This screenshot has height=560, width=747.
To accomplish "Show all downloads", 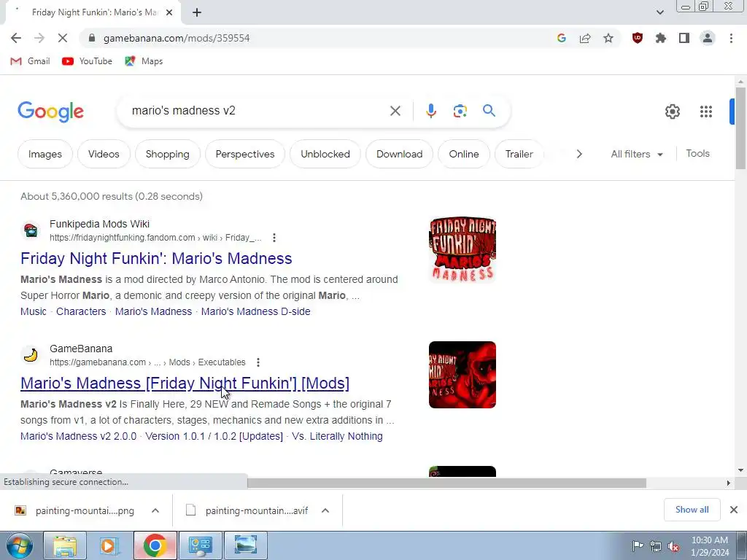I will point(692,510).
